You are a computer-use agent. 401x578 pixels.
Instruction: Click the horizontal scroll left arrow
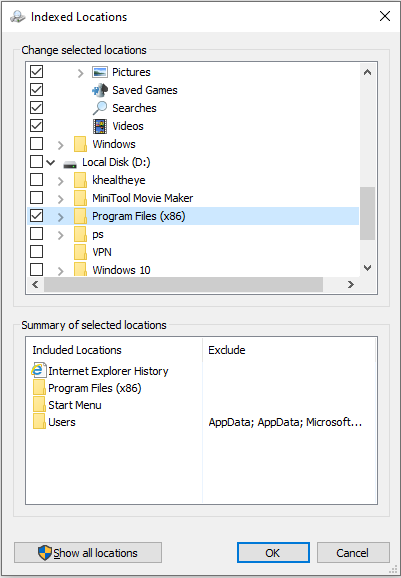(35, 285)
